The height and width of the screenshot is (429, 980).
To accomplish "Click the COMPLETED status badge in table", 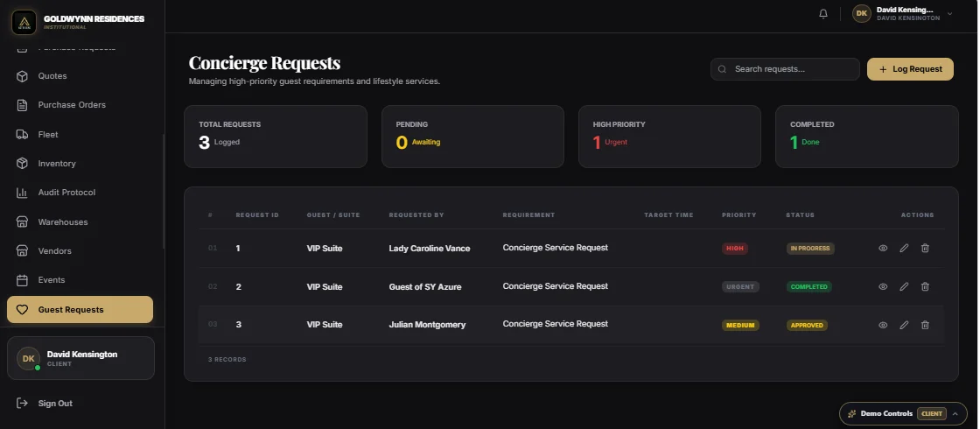I will point(809,286).
